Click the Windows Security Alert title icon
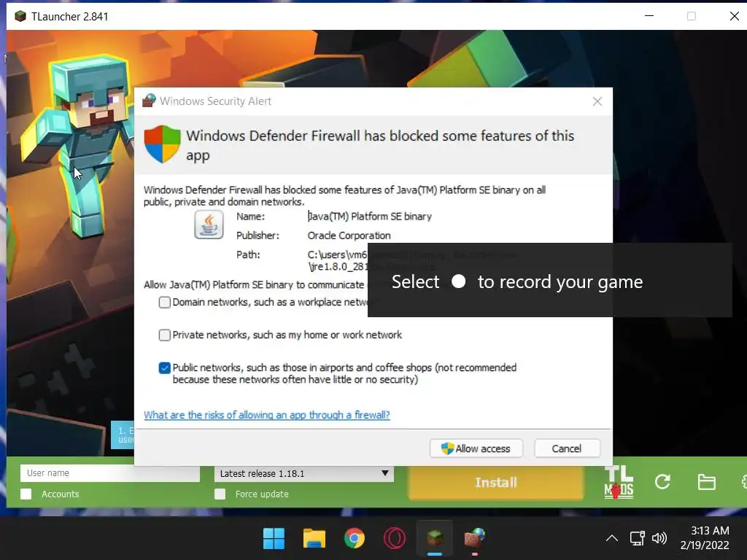Viewport: 747px width, 560px height. point(149,101)
